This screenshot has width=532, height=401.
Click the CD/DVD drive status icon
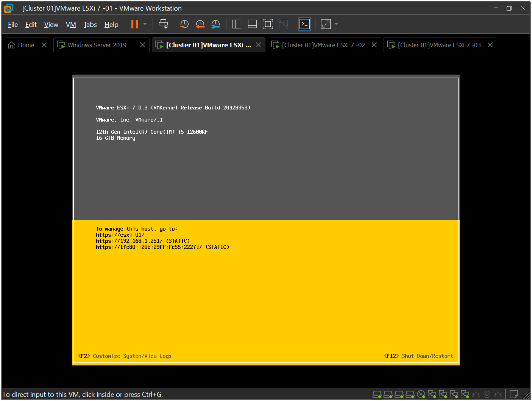tap(421, 395)
